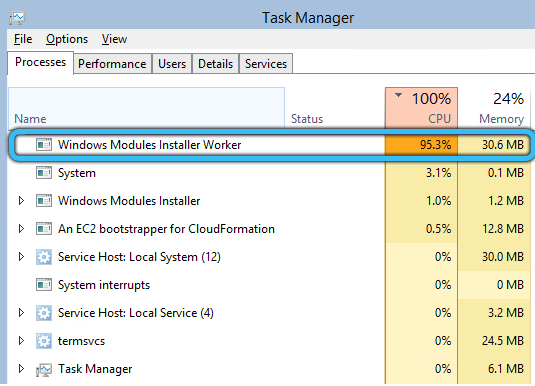Click the Service Host: Local Service gear icon

(44, 313)
